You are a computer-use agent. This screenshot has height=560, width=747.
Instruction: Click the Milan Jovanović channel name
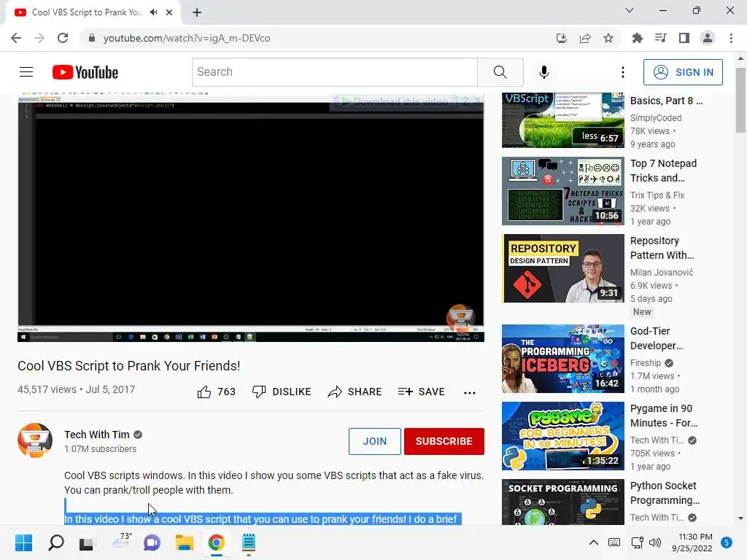coord(662,273)
